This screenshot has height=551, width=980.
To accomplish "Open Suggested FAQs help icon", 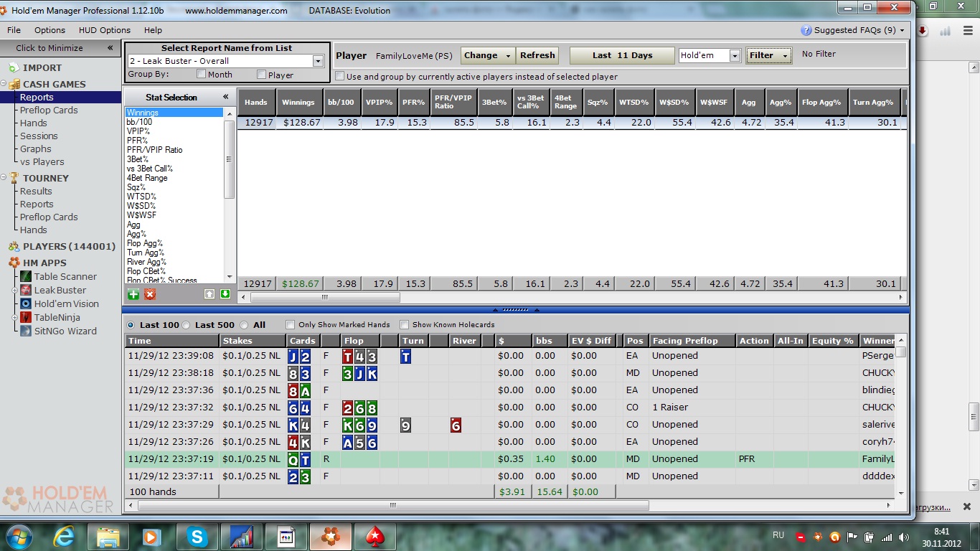I will tap(806, 30).
